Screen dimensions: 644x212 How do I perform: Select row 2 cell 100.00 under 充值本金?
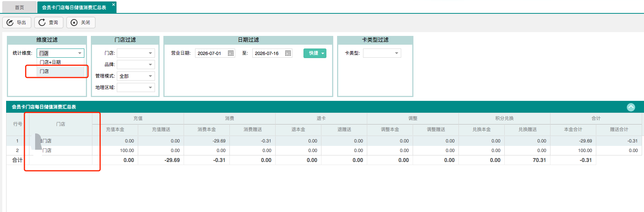[x=115, y=151]
